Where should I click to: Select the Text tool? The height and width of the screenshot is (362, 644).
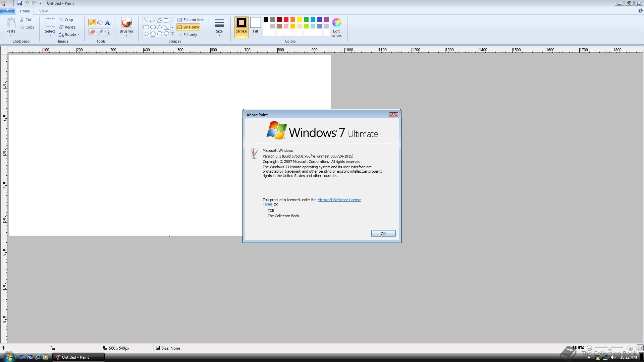coord(107,23)
